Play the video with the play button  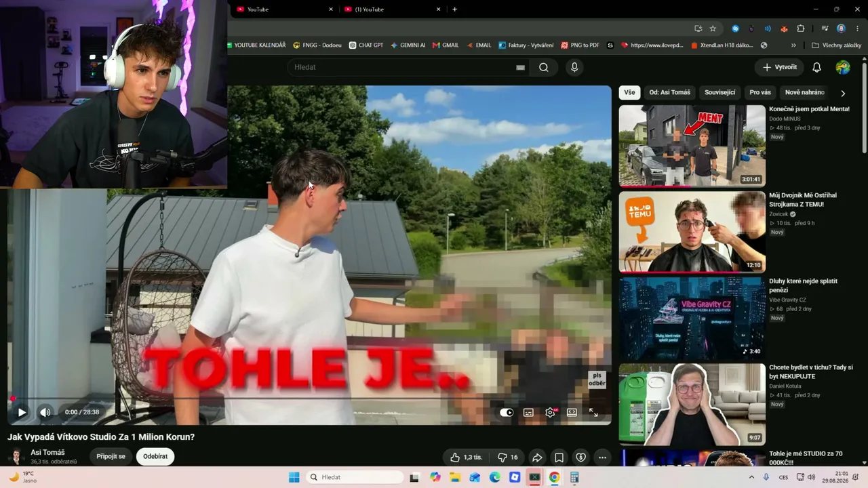tap(22, 412)
